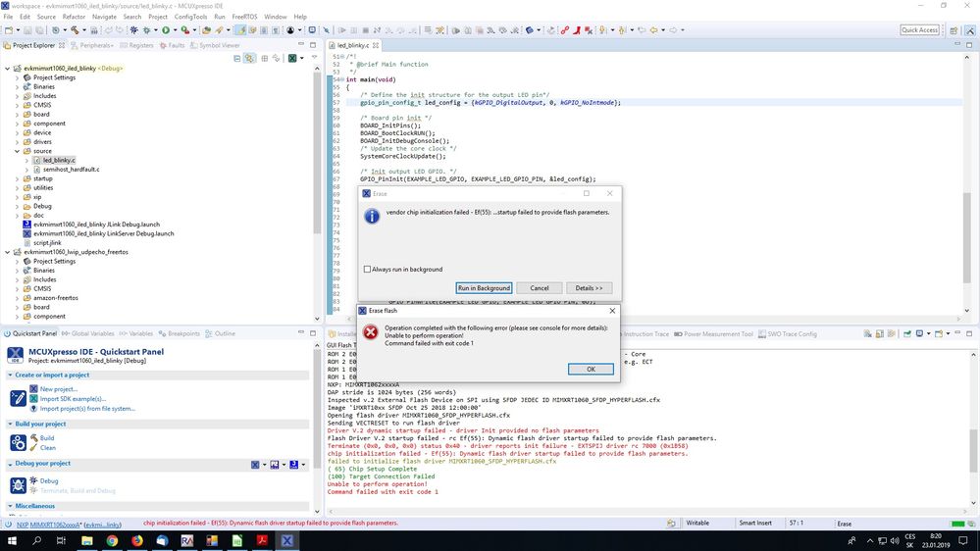Click green progress bar in status bar
The height and width of the screenshot is (551, 980).
coord(956,525)
